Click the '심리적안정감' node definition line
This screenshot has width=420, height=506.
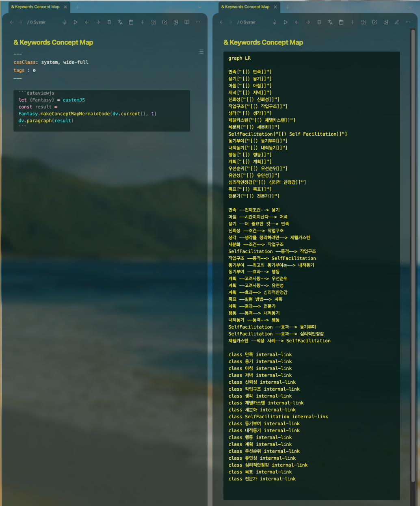267,182
